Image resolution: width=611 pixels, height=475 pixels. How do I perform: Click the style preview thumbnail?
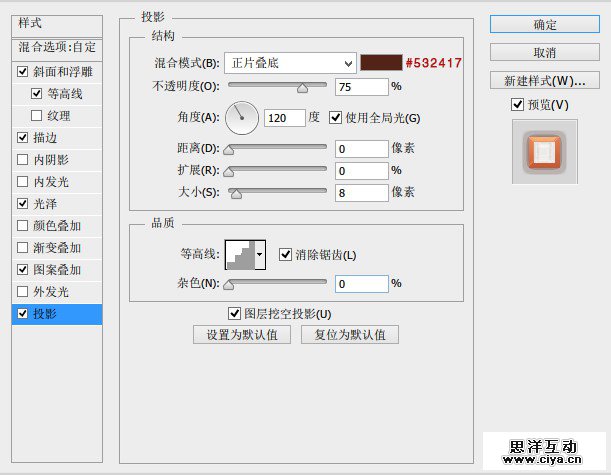(544, 151)
